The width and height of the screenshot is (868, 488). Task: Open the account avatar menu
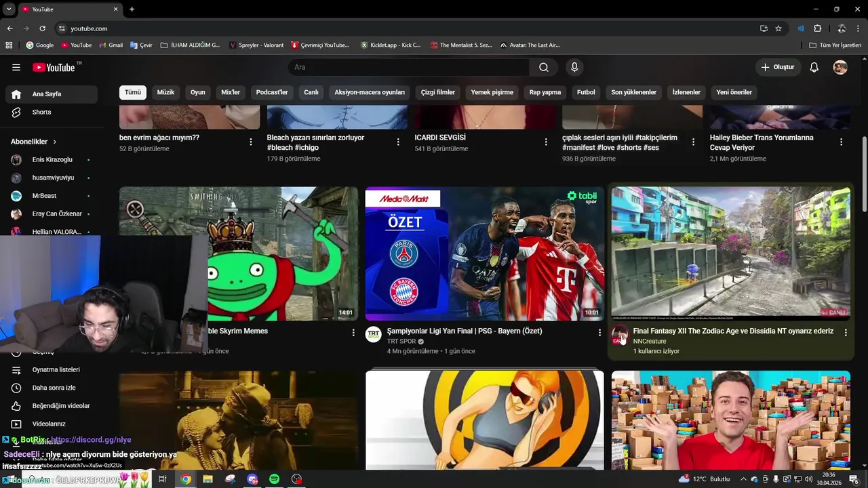(x=840, y=67)
